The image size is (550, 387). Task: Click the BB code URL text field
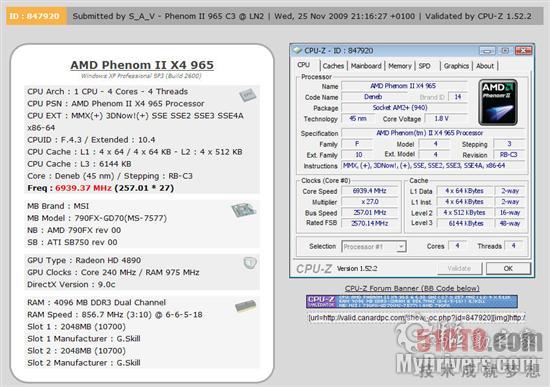click(x=416, y=318)
